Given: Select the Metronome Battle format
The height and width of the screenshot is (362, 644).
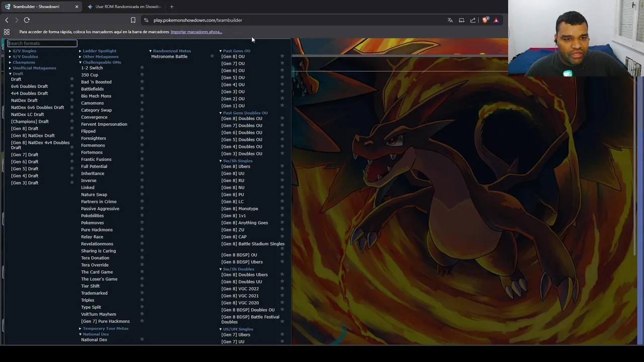Looking at the screenshot, I should tap(169, 56).
